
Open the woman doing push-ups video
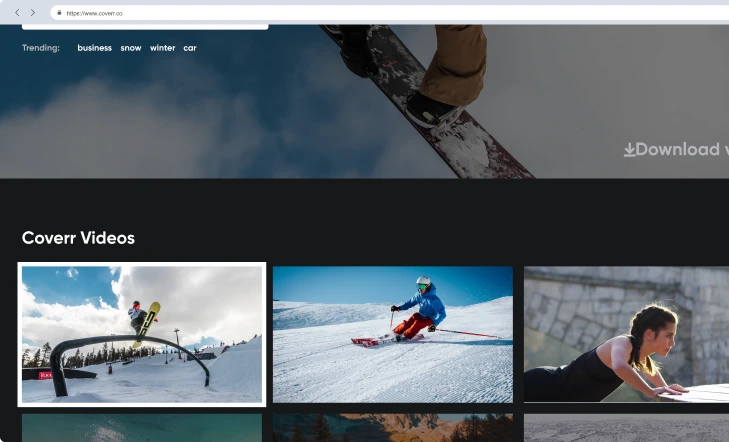626,334
